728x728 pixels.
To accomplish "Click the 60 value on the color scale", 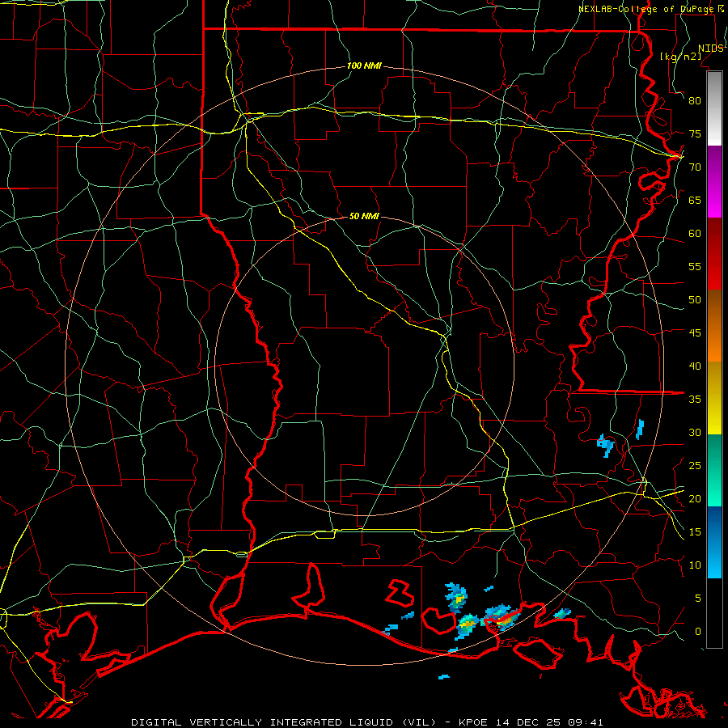I will click(x=695, y=234).
